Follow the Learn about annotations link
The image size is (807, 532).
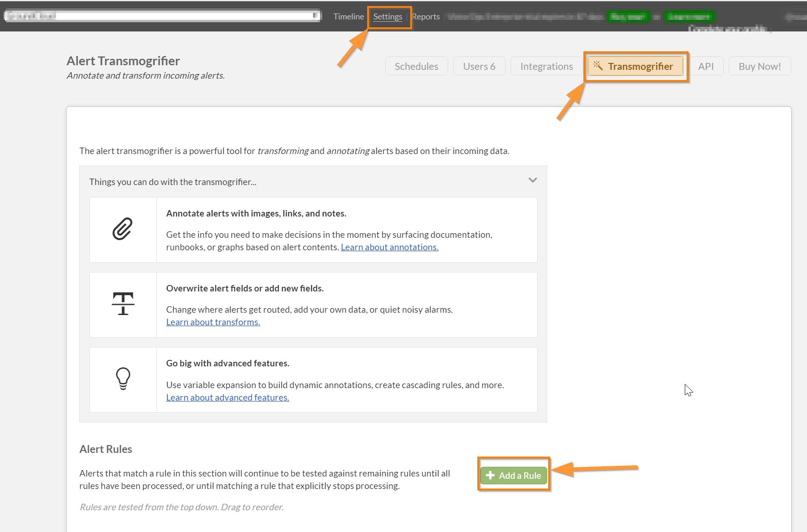389,247
